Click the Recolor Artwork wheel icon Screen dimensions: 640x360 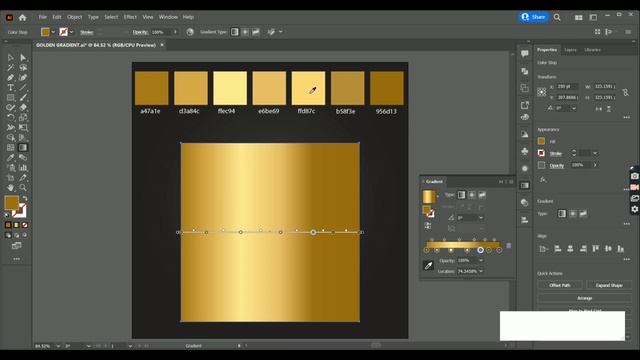pyautogui.click(x=190, y=32)
